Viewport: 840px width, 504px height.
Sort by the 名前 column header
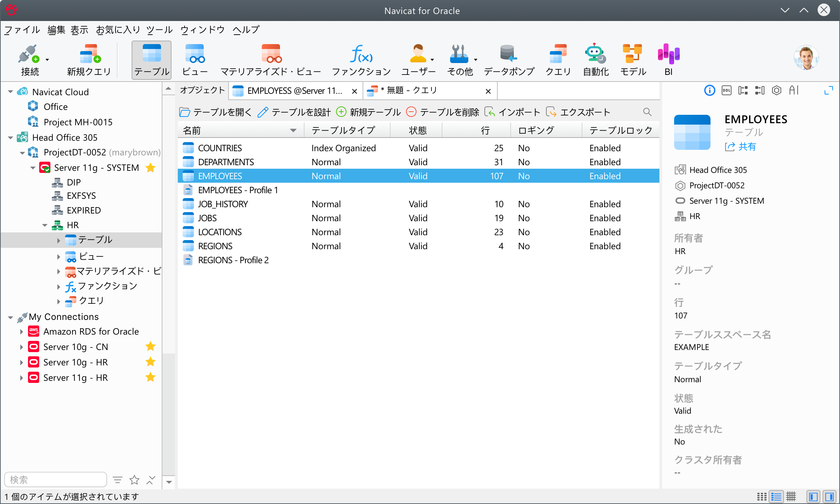pyautogui.click(x=240, y=131)
